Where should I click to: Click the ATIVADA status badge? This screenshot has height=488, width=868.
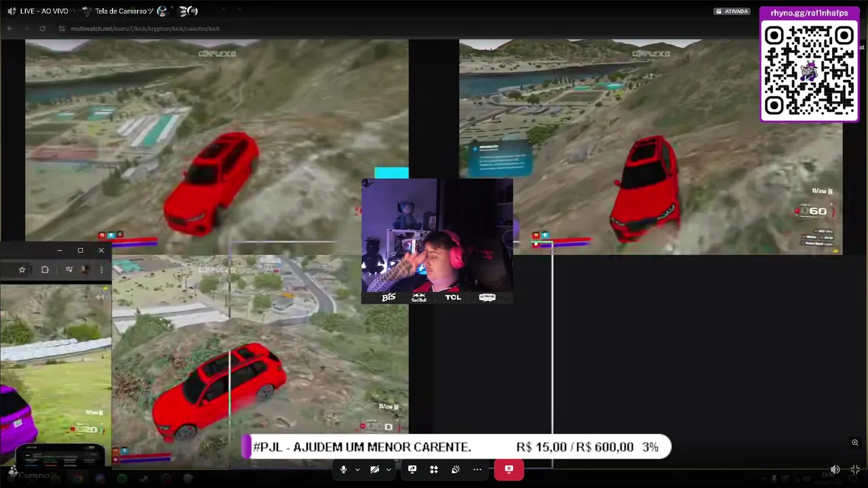pyautogui.click(x=732, y=12)
